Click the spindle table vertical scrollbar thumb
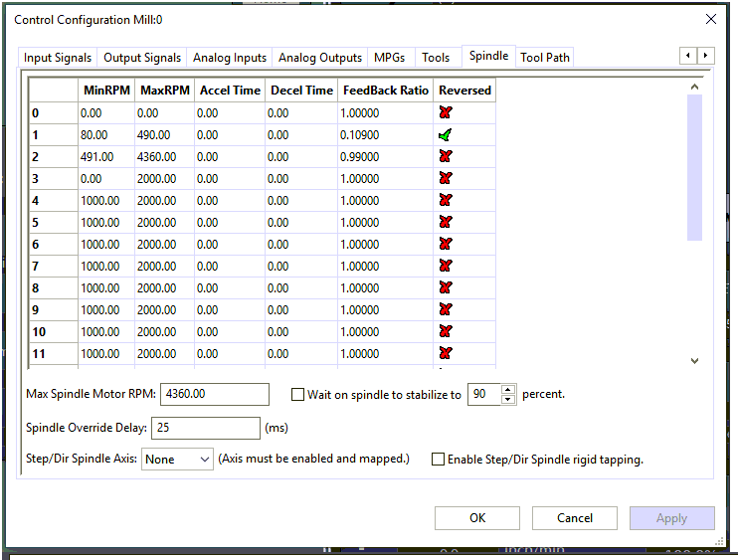 [x=694, y=167]
